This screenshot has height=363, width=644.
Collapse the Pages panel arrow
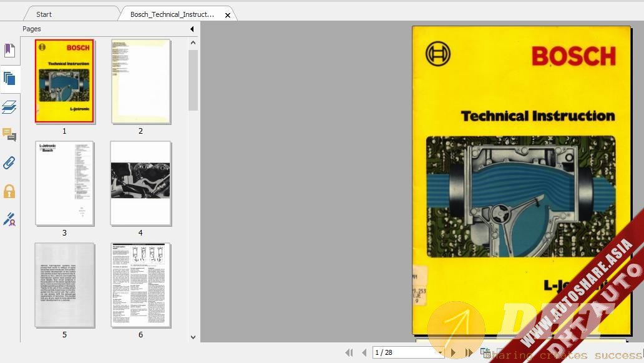192,29
